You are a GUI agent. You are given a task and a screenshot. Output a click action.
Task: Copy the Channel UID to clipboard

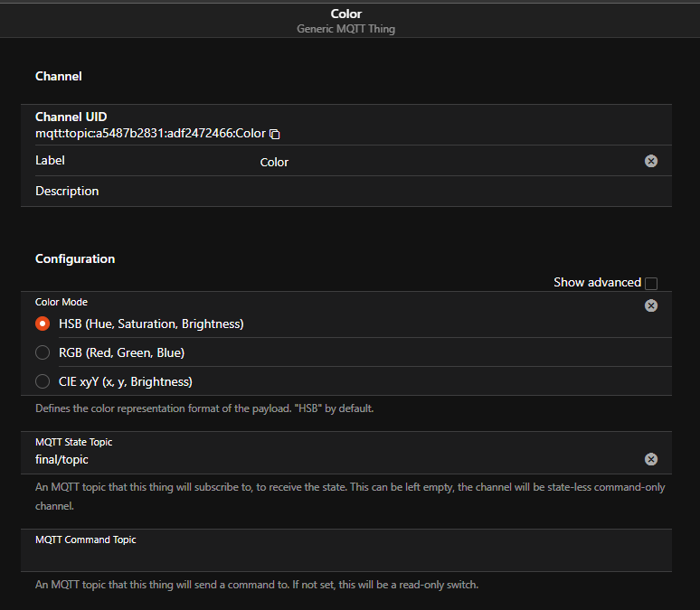pyautogui.click(x=275, y=134)
